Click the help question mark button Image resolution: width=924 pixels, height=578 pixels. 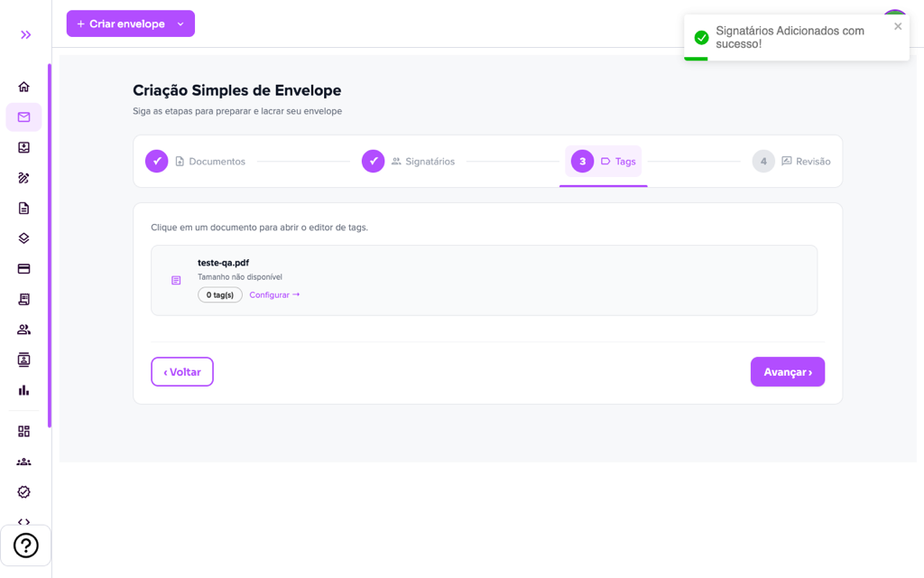click(26, 545)
